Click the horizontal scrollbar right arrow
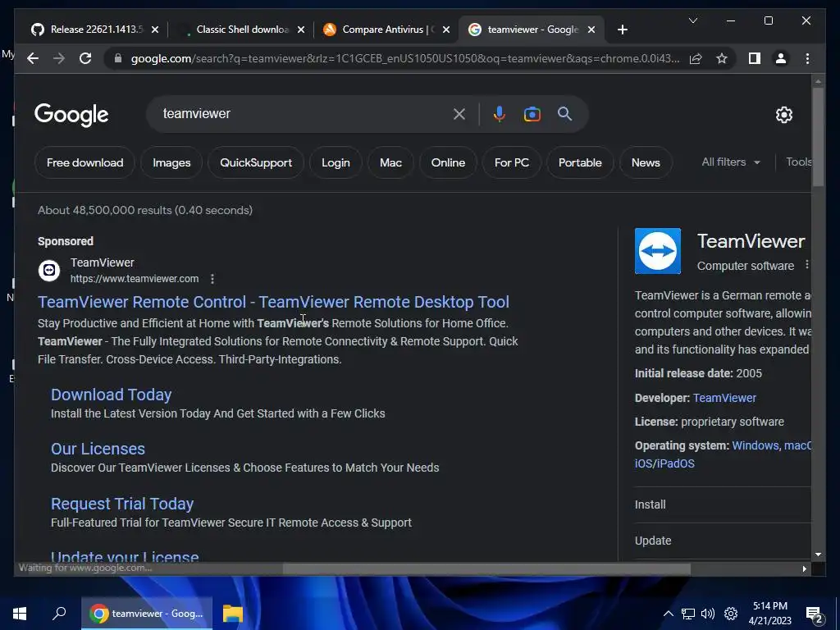The image size is (840, 630). point(804,569)
